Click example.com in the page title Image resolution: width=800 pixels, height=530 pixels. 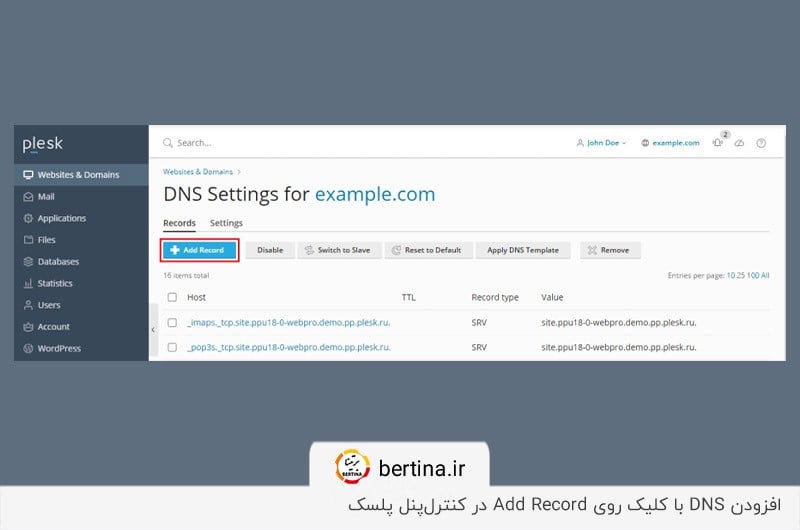point(375,194)
